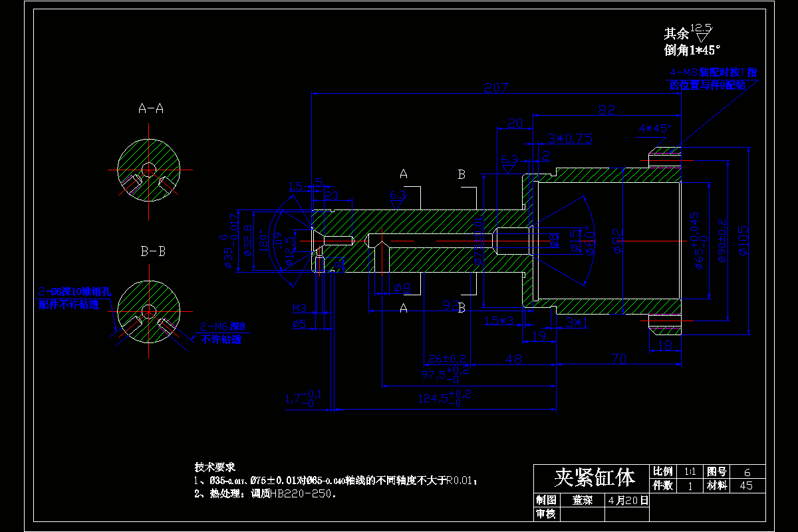Click the dimension '48'

click(513, 359)
